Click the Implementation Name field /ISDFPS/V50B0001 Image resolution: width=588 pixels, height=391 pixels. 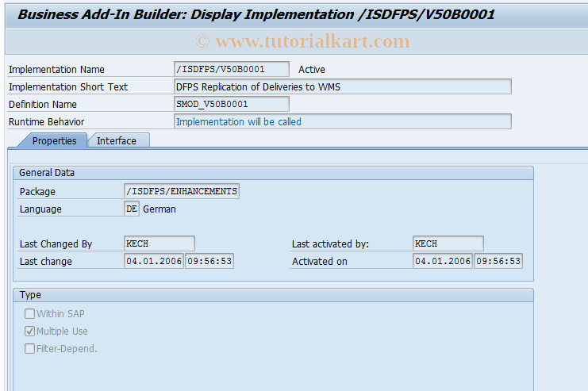pos(232,69)
